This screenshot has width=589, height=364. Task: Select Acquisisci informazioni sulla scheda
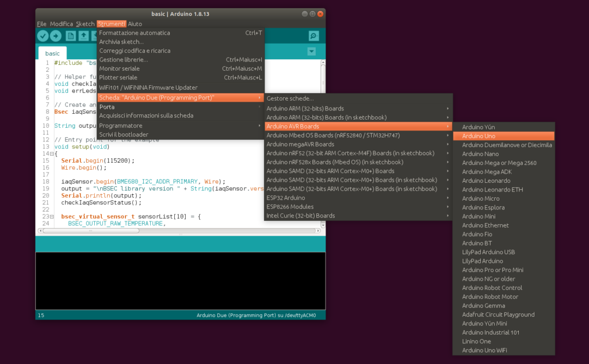click(180, 116)
